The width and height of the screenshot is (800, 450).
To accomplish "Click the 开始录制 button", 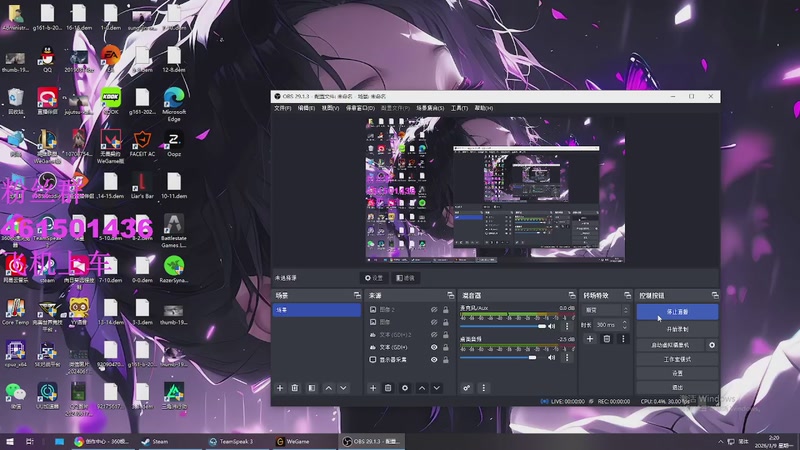I will (x=678, y=330).
